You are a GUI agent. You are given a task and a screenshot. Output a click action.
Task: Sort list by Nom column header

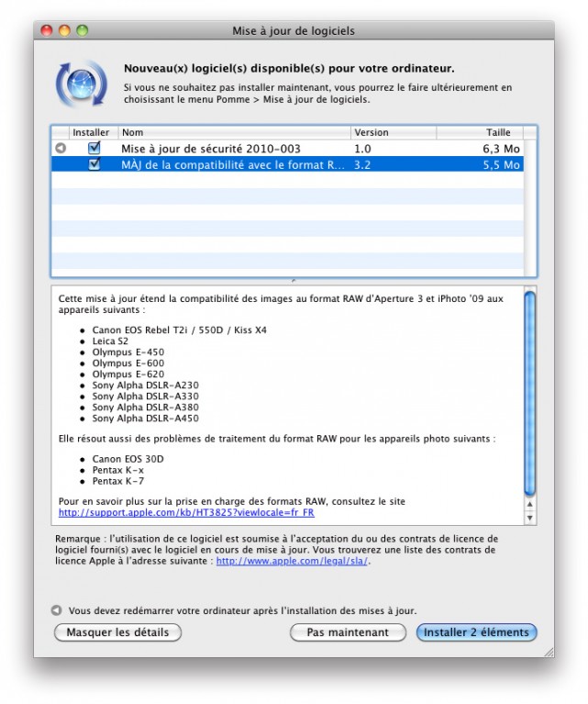(x=234, y=132)
